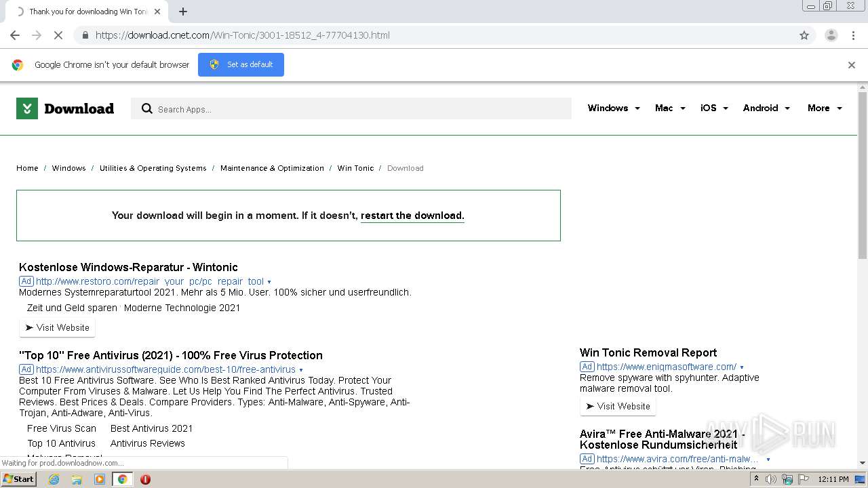This screenshot has width=868, height=488.
Task: Go to Home breadcrumb
Action: tap(27, 168)
